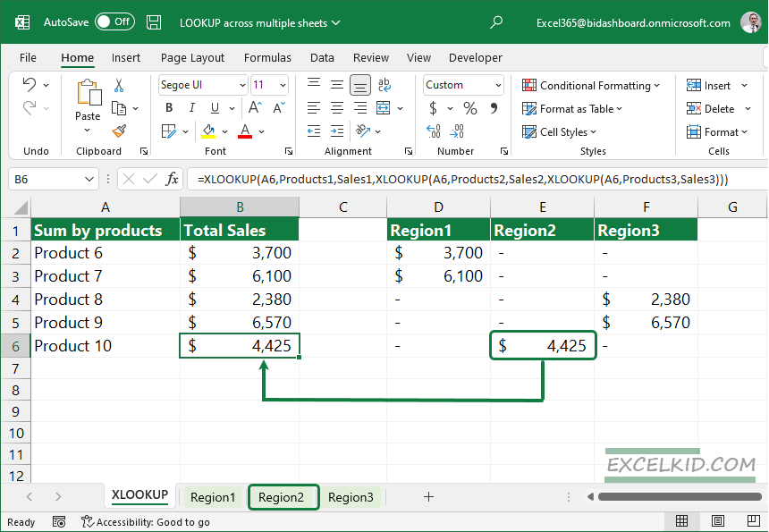
Task: Apply Comma Style icon
Action: click(x=494, y=108)
